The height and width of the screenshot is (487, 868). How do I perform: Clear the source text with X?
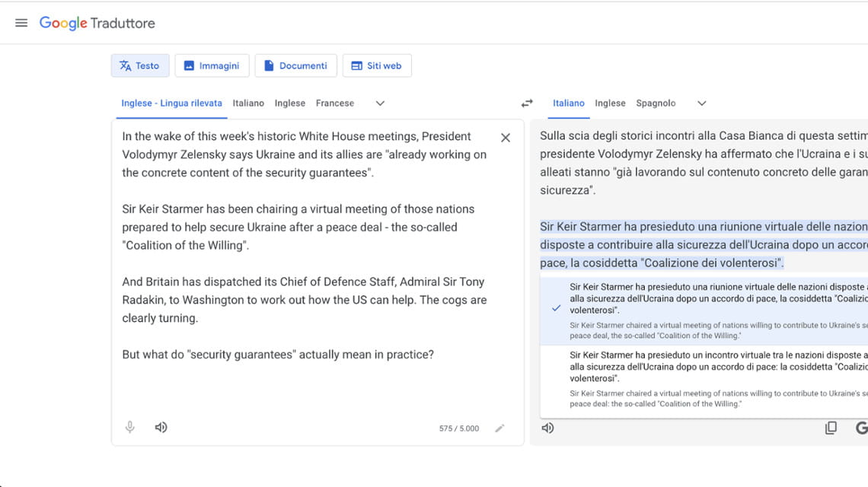point(506,138)
